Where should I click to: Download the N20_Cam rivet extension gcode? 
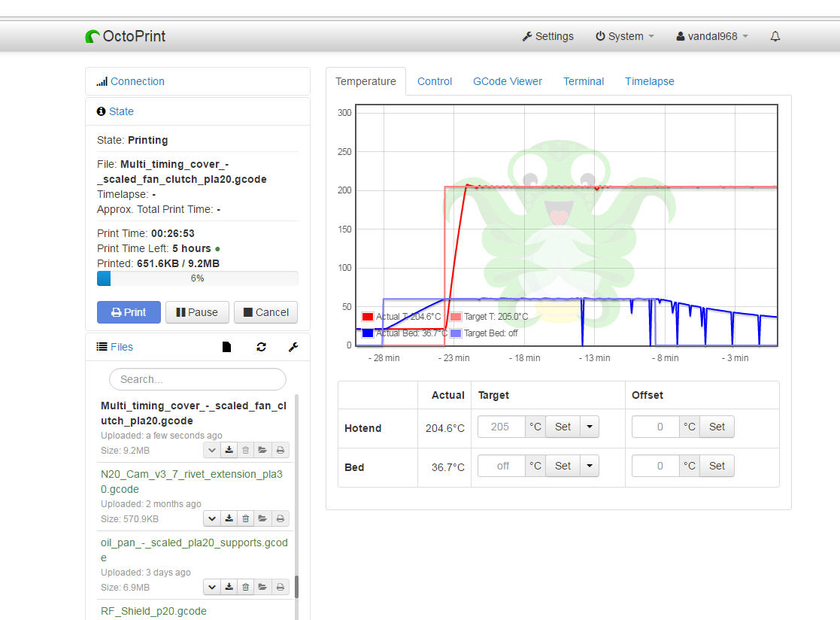click(229, 518)
